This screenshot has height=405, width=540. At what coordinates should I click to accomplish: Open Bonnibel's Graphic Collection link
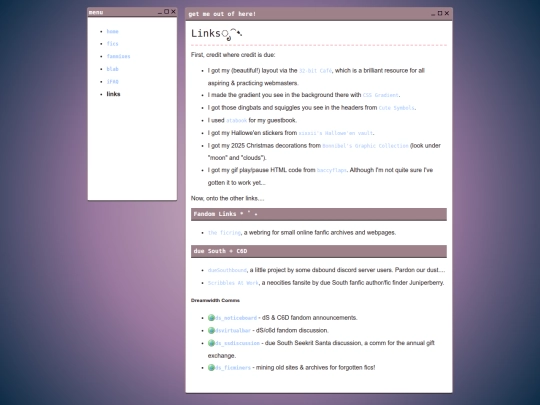coord(365,146)
